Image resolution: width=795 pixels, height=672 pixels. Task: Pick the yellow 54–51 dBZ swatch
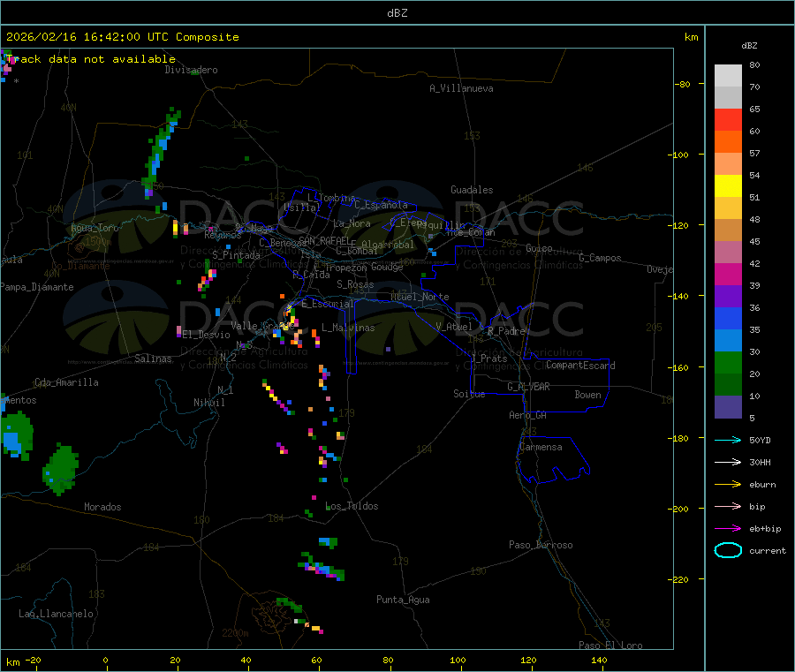point(728,186)
